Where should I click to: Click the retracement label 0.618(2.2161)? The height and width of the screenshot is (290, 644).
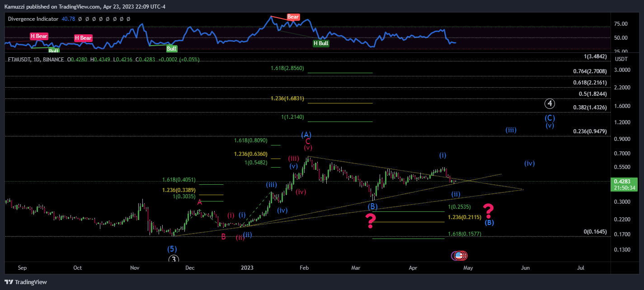tap(590, 83)
